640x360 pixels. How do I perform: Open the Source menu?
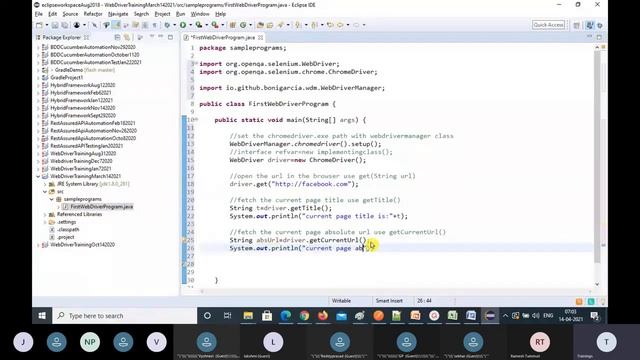pyautogui.click(x=70, y=14)
